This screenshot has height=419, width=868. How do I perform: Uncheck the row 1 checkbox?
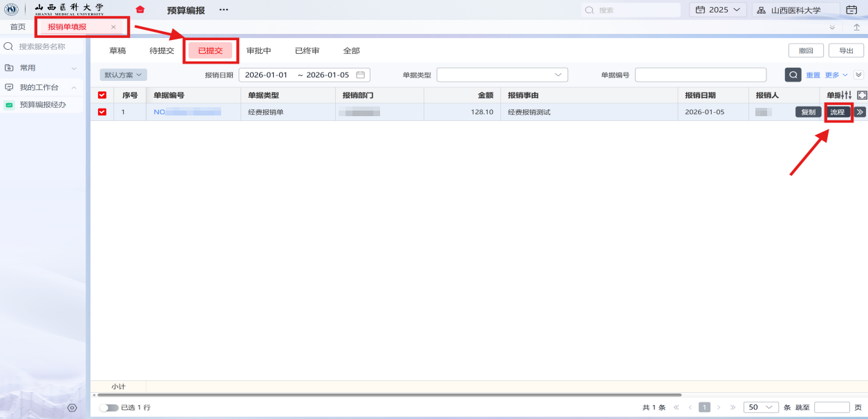[x=102, y=112]
